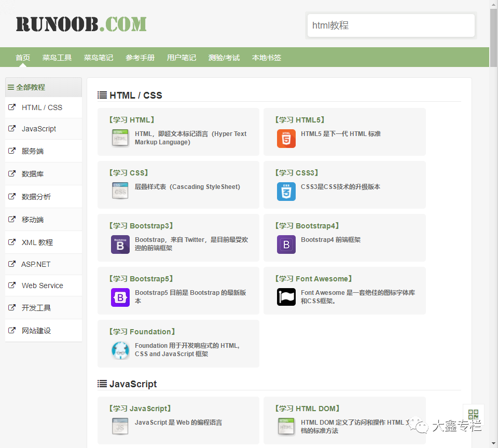Click the CSS tutorial card icon
The image size is (498, 448).
pyautogui.click(x=120, y=191)
